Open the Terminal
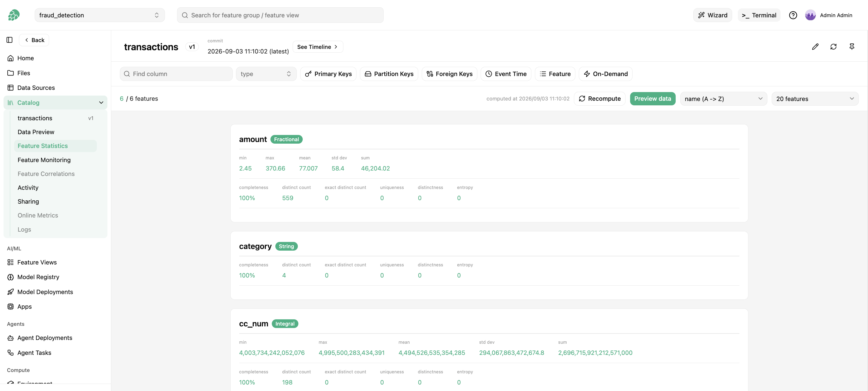Viewport: 868px width, 391px height. tap(759, 15)
